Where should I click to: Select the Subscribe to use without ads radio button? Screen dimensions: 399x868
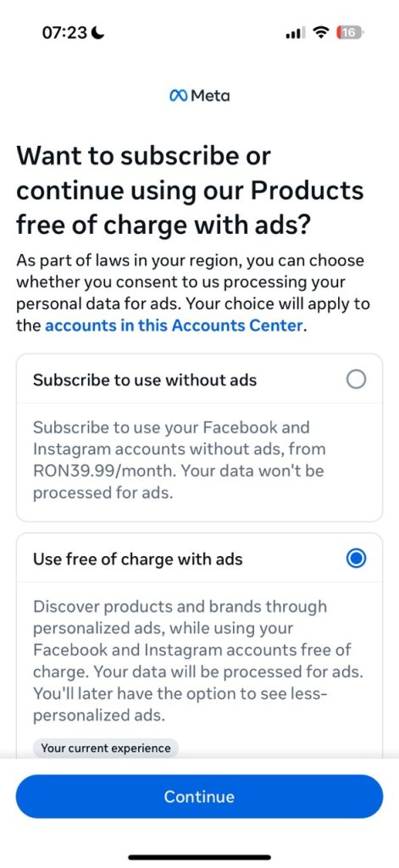pos(356,380)
